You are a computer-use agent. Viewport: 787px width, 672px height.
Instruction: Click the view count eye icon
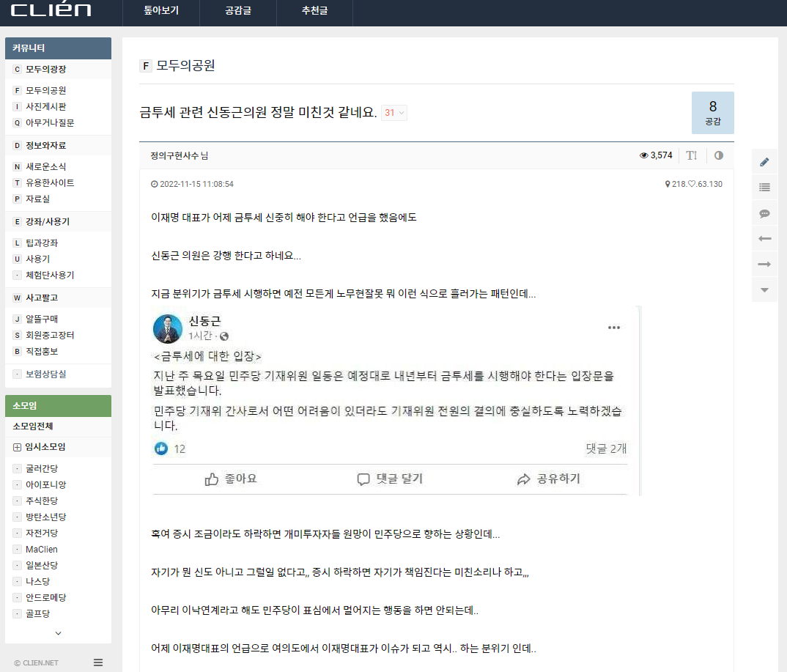click(x=643, y=155)
